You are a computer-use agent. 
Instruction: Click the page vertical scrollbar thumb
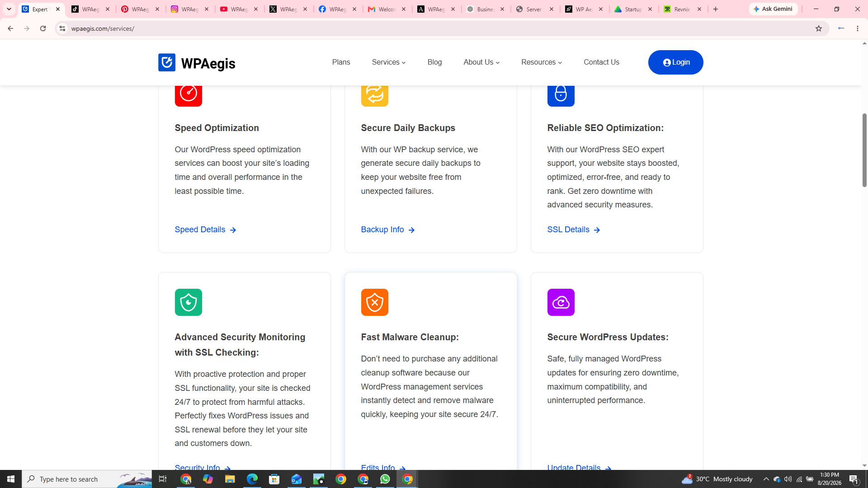(x=864, y=150)
